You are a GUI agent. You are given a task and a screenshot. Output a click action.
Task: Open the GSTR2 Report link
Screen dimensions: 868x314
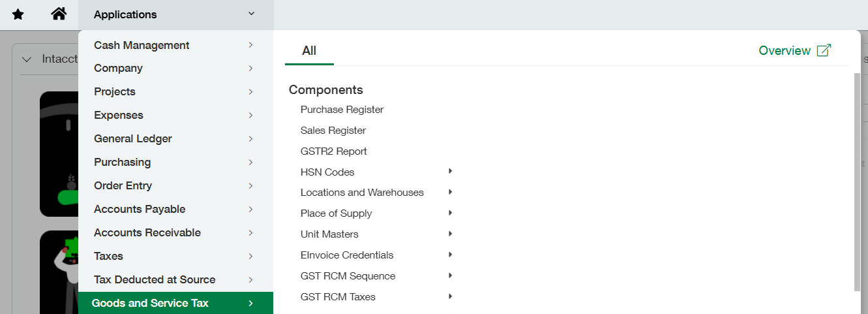coord(333,151)
